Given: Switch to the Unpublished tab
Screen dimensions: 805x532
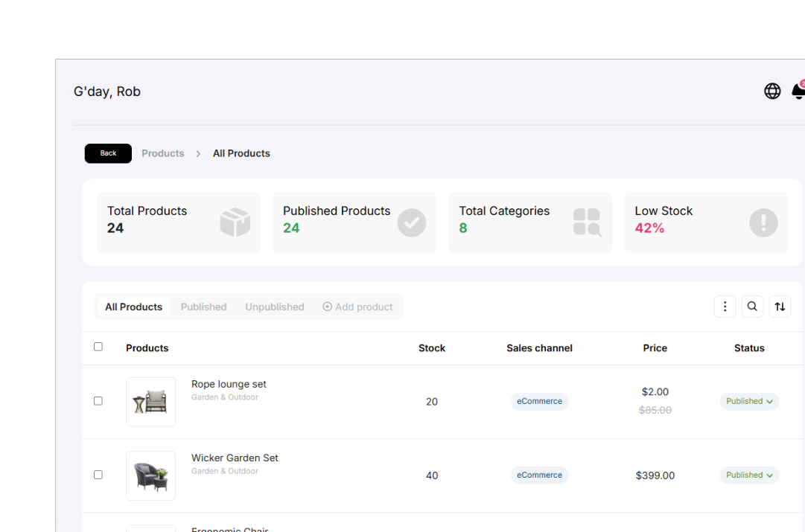Looking at the screenshot, I should (275, 307).
